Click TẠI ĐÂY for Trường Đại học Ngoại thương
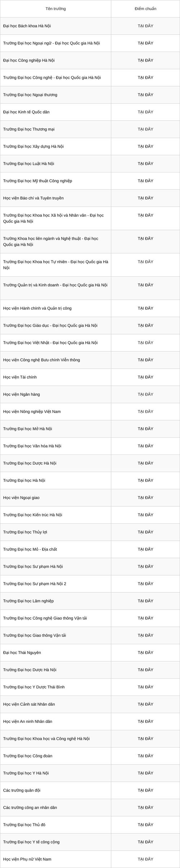The image size is (180, 868). click(145, 95)
